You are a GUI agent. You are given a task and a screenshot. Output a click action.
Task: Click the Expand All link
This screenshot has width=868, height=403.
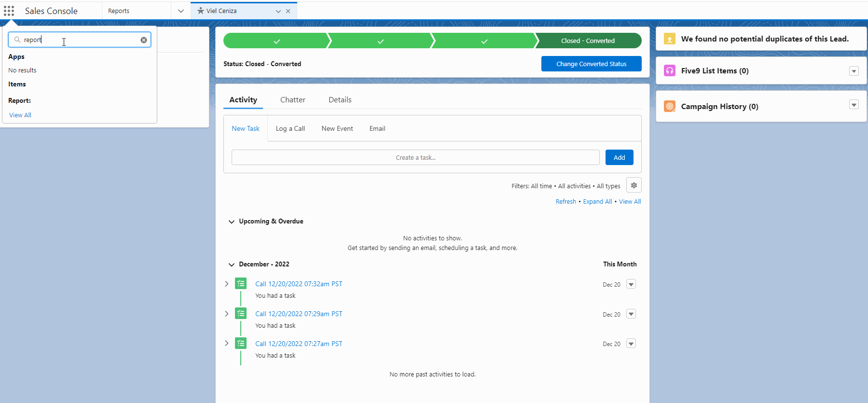[x=597, y=202]
